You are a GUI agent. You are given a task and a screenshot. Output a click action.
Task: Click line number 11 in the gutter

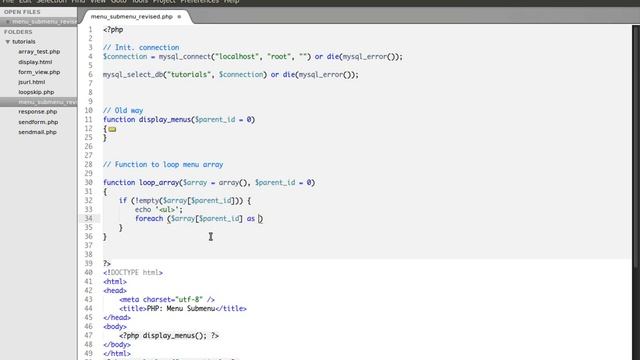[x=89, y=120]
